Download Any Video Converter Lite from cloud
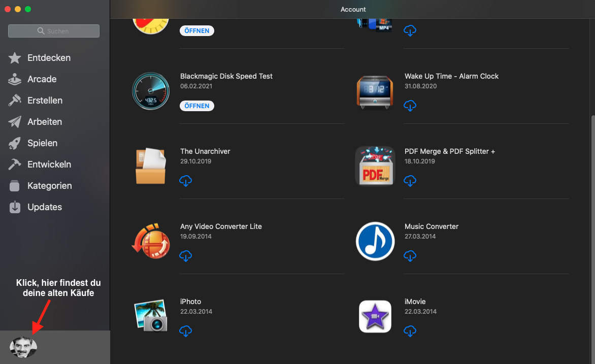 coord(186,256)
